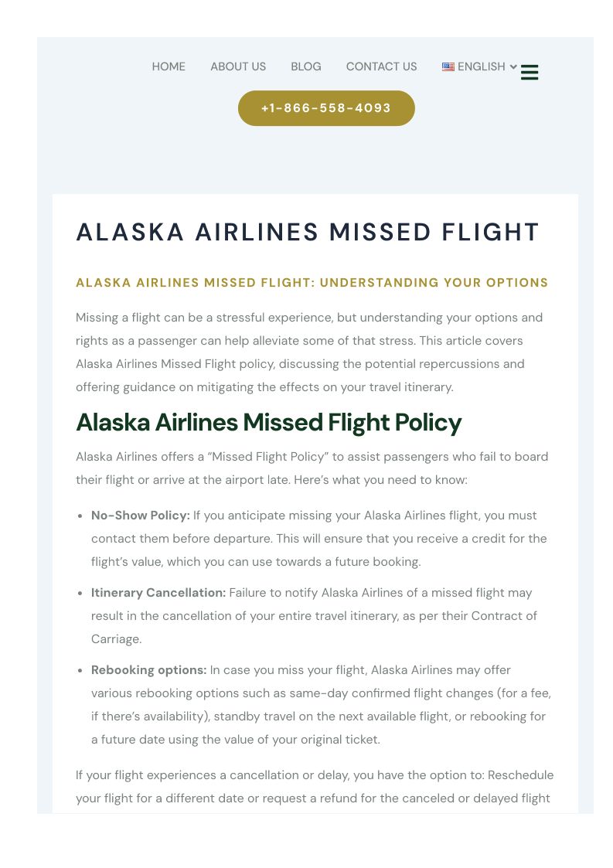Navigate to the BLOG page
This screenshot has width=613, height=868.
(x=306, y=67)
